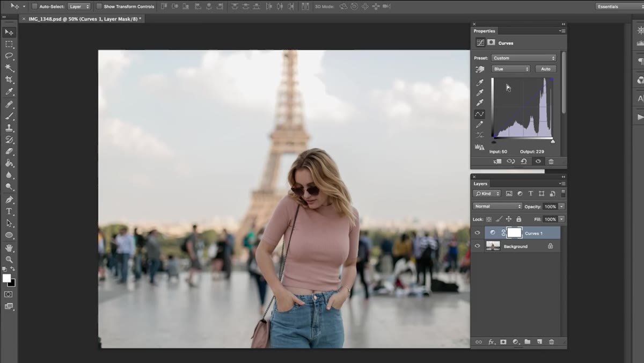This screenshot has width=644, height=363.
Task: Select the Clone Stamp tool
Action: (x=9, y=128)
